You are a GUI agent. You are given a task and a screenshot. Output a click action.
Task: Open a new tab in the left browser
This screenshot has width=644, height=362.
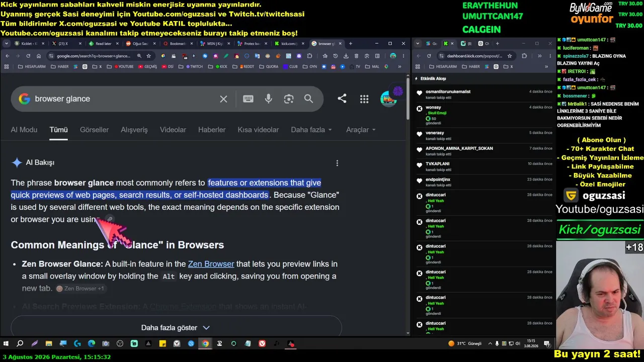pos(351,44)
